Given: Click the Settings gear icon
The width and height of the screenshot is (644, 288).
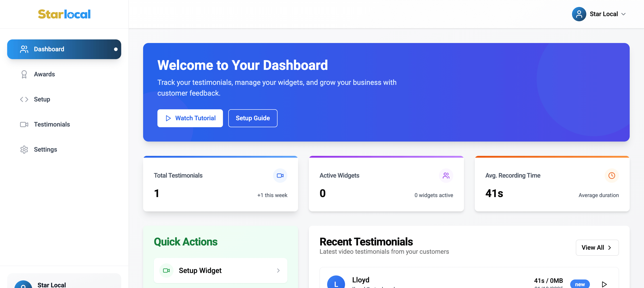Looking at the screenshot, I should pyautogui.click(x=24, y=149).
